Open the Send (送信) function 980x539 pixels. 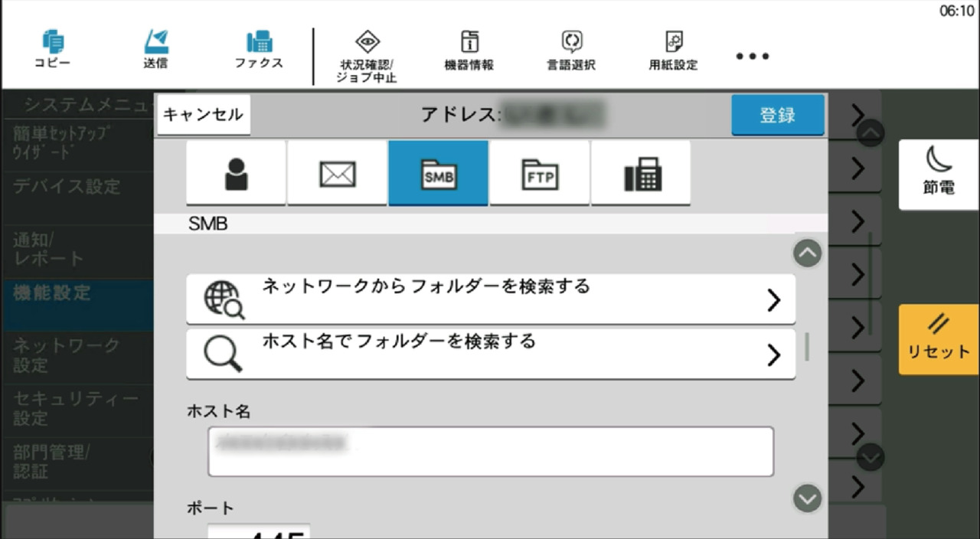(155, 50)
